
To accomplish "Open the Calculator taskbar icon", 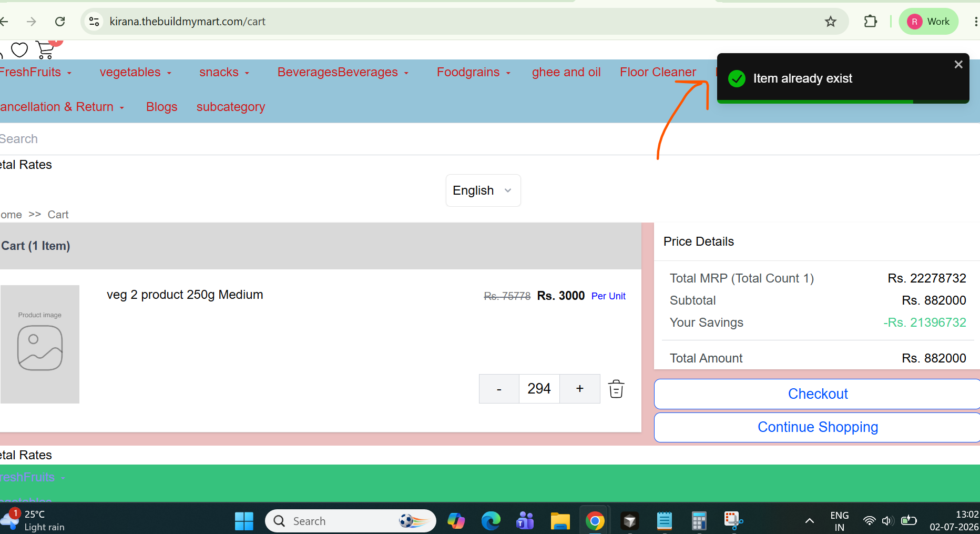I will click(699, 521).
